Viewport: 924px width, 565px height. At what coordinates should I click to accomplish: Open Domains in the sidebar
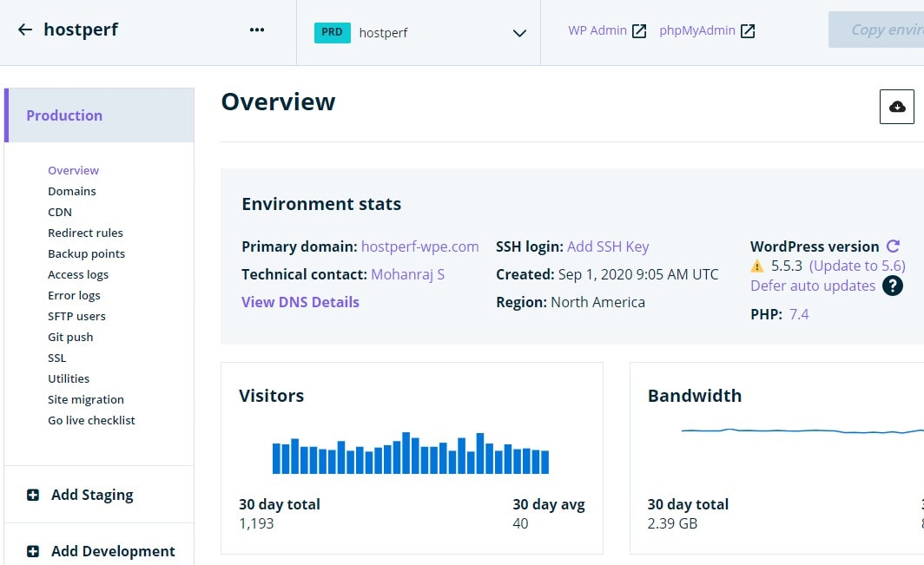(x=72, y=191)
